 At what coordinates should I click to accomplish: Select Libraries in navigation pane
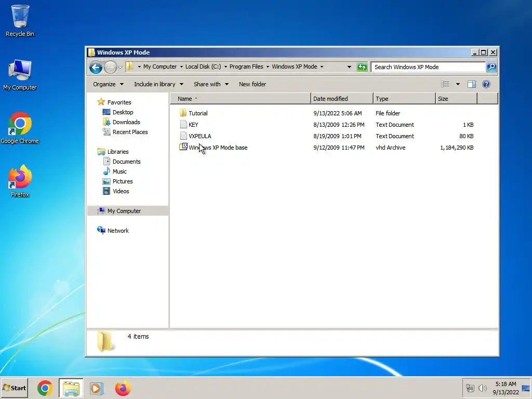pyautogui.click(x=118, y=152)
